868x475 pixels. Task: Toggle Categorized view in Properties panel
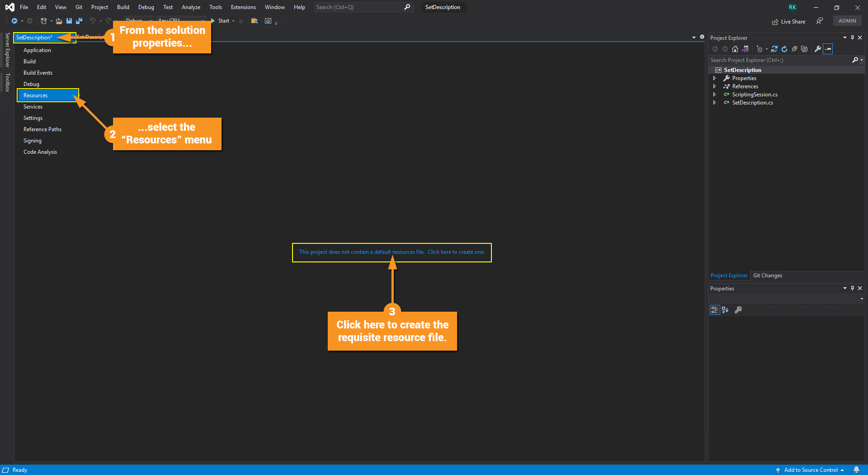(x=715, y=310)
